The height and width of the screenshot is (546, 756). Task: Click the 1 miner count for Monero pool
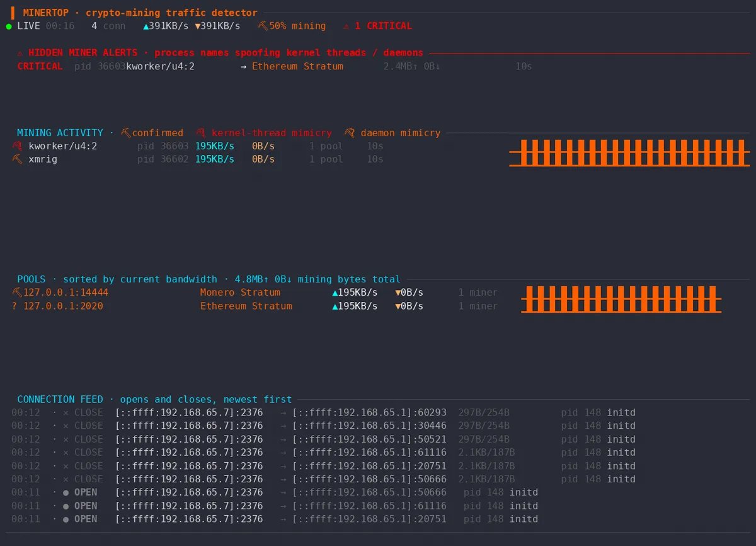[478, 293]
